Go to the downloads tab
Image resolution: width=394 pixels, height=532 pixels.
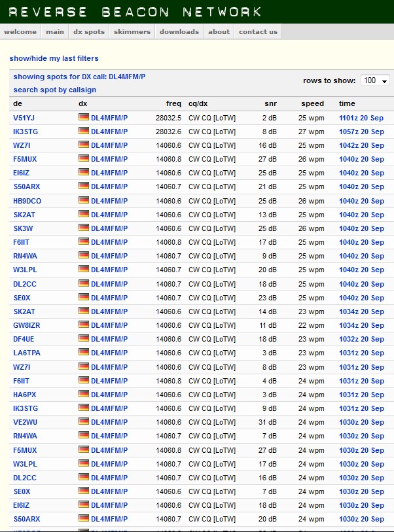[179, 31]
